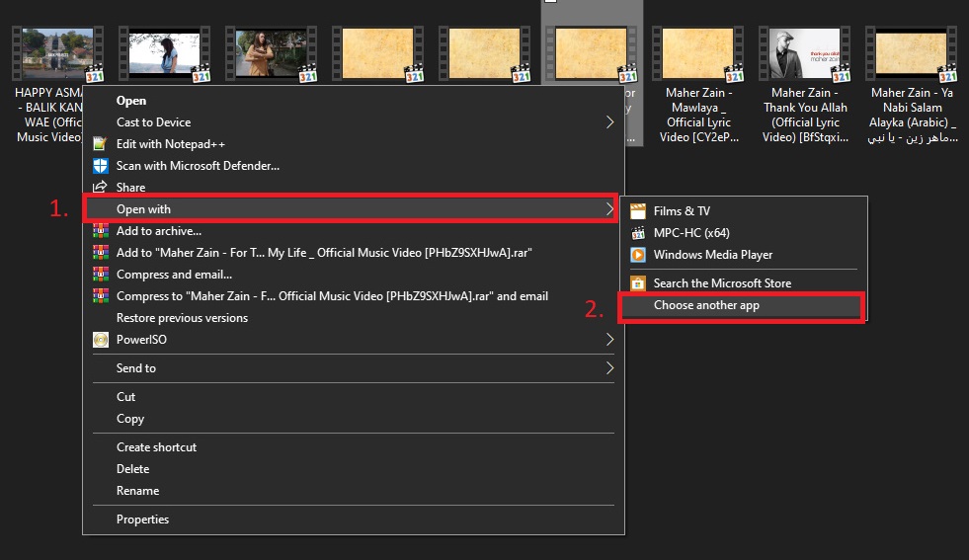This screenshot has height=560, width=969.
Task: Choose Create shortcut
Action: [x=354, y=446]
